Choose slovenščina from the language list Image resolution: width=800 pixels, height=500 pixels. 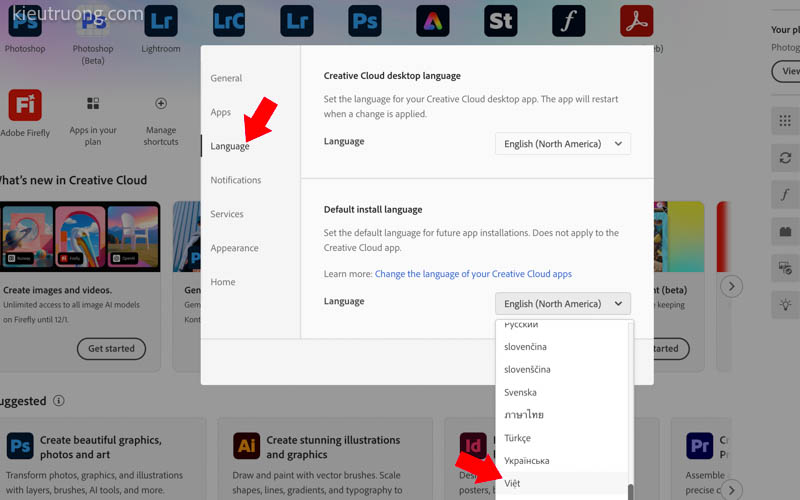point(562,369)
